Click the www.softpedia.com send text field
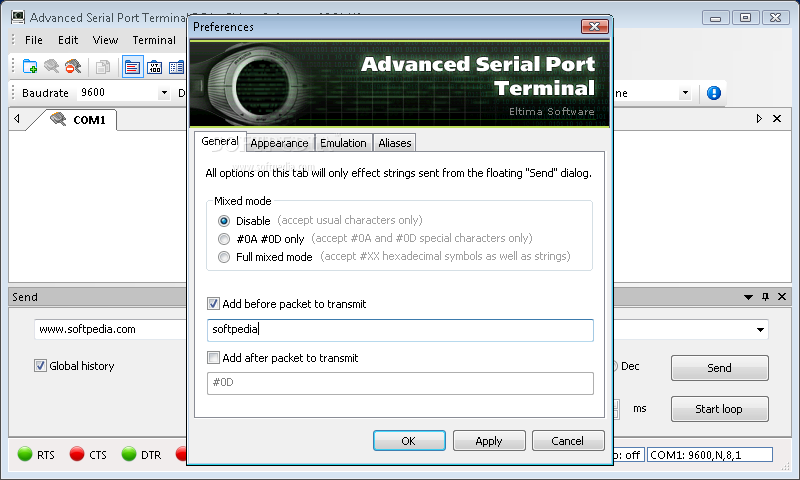Screen dimensions: 800x480 coord(110,330)
